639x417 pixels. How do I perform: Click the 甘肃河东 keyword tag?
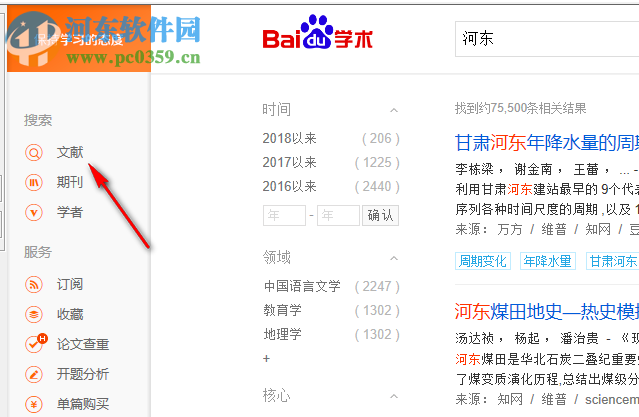pos(613,261)
